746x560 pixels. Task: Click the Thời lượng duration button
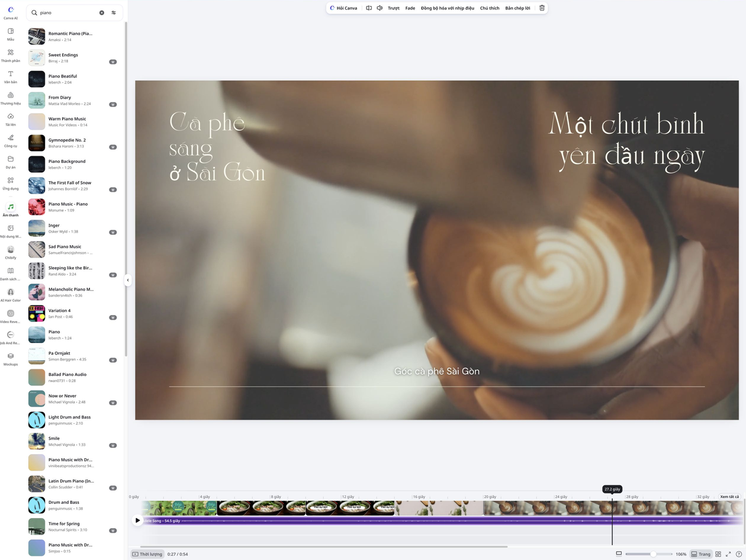coord(147,554)
